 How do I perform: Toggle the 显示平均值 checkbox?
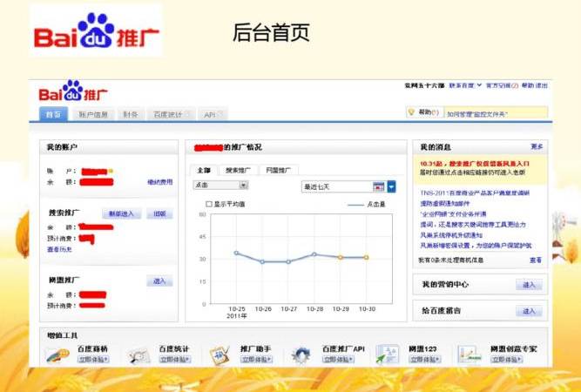tap(208, 204)
